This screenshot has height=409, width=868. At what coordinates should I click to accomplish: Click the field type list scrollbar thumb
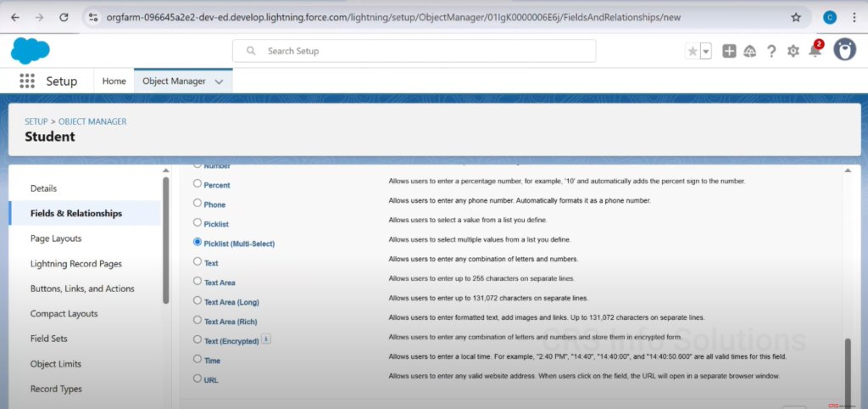click(x=848, y=373)
